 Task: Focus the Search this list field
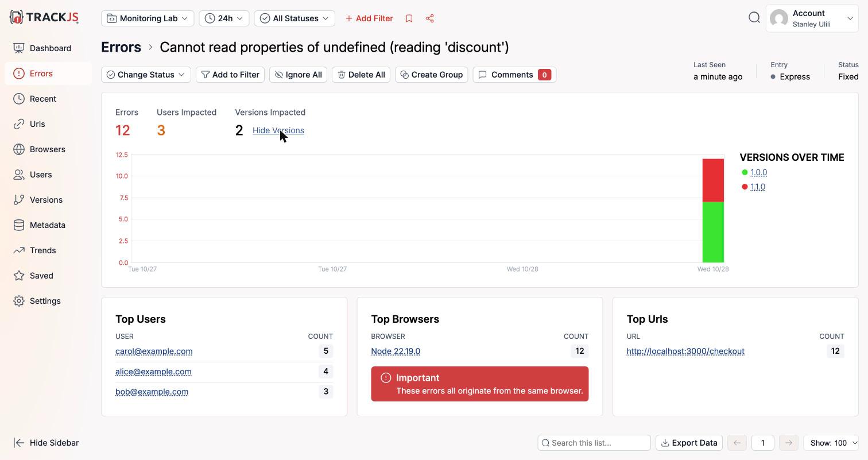[x=594, y=443]
